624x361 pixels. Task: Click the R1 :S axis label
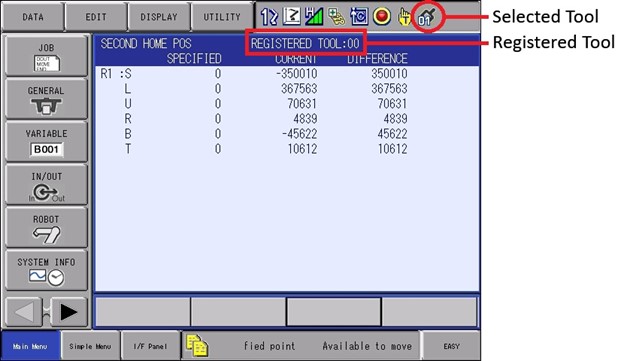(116, 74)
